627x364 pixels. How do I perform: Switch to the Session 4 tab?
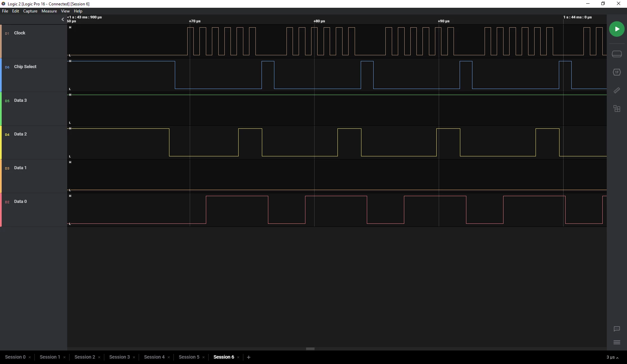click(154, 357)
